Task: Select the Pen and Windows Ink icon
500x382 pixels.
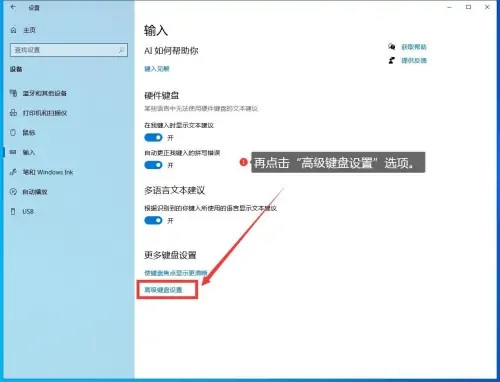Action: coord(13,172)
